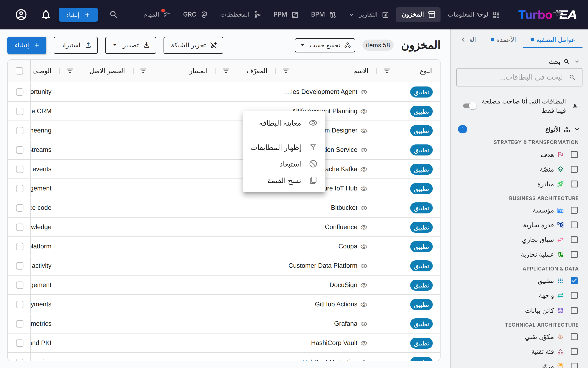Click eye icon next to Customer Data Platform
The width and height of the screenshot is (588, 368).
(x=364, y=266)
